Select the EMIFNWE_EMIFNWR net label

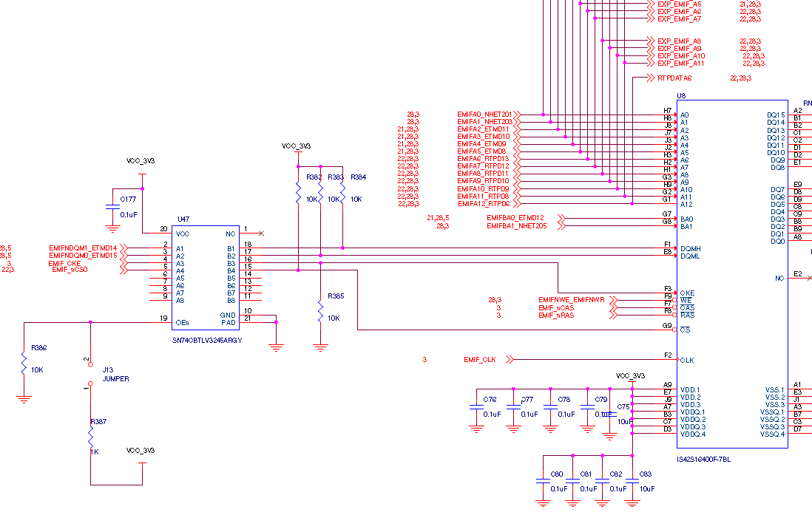point(571,300)
